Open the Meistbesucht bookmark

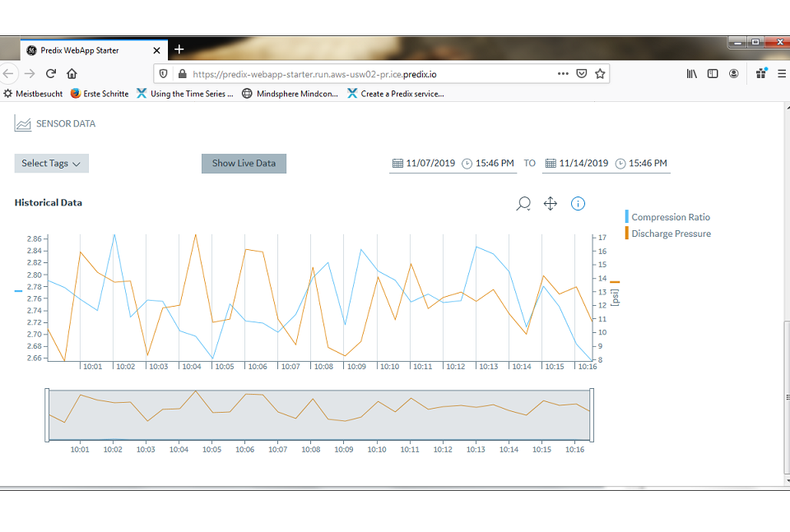(33, 94)
